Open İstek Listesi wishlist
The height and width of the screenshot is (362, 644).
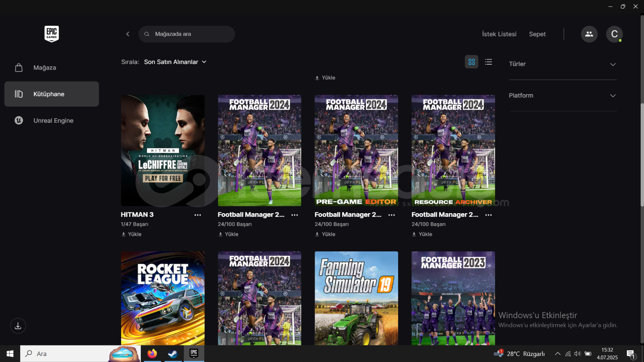click(x=499, y=34)
